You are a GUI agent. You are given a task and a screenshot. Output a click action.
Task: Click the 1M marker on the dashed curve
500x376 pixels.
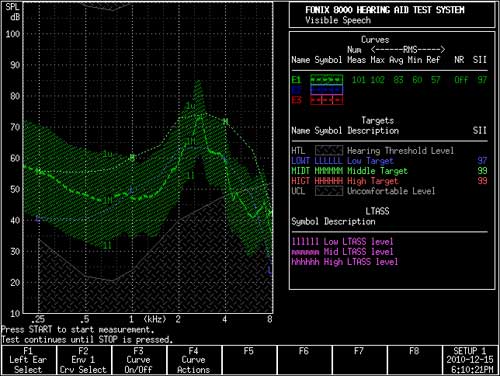click(x=107, y=200)
